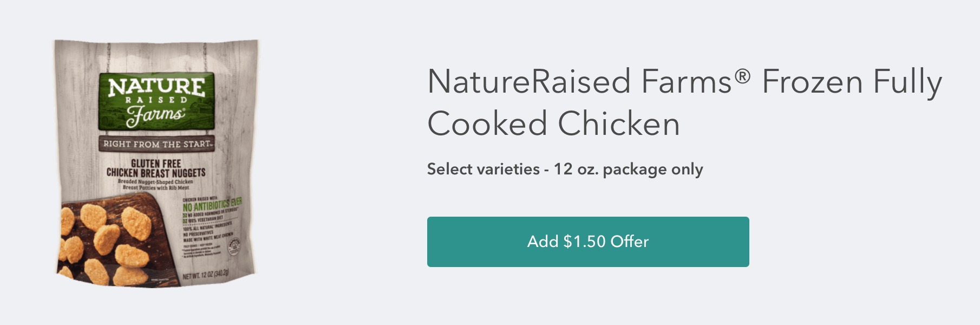Screen dimensions: 980x325
Task: Open the chicken nuggets package image
Action: 156,162
